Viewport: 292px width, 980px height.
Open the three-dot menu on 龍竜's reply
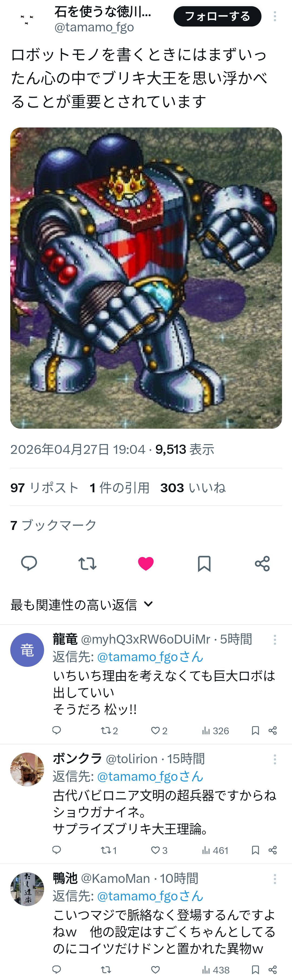[x=275, y=640]
